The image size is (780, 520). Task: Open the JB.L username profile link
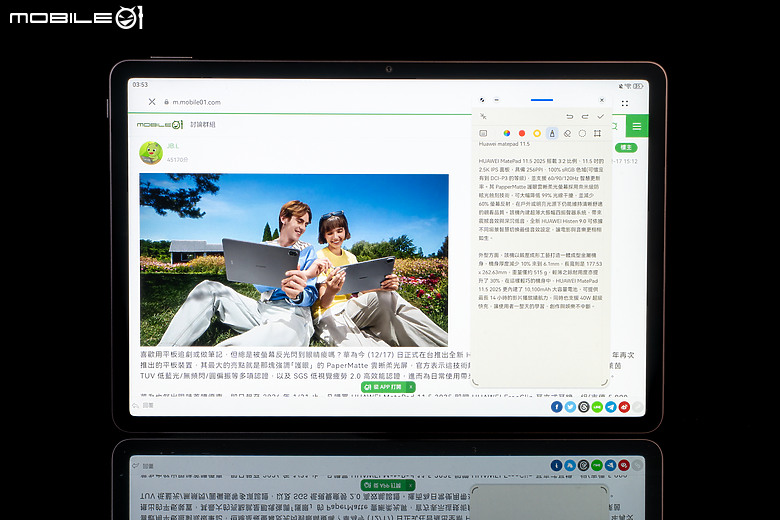tap(173, 146)
